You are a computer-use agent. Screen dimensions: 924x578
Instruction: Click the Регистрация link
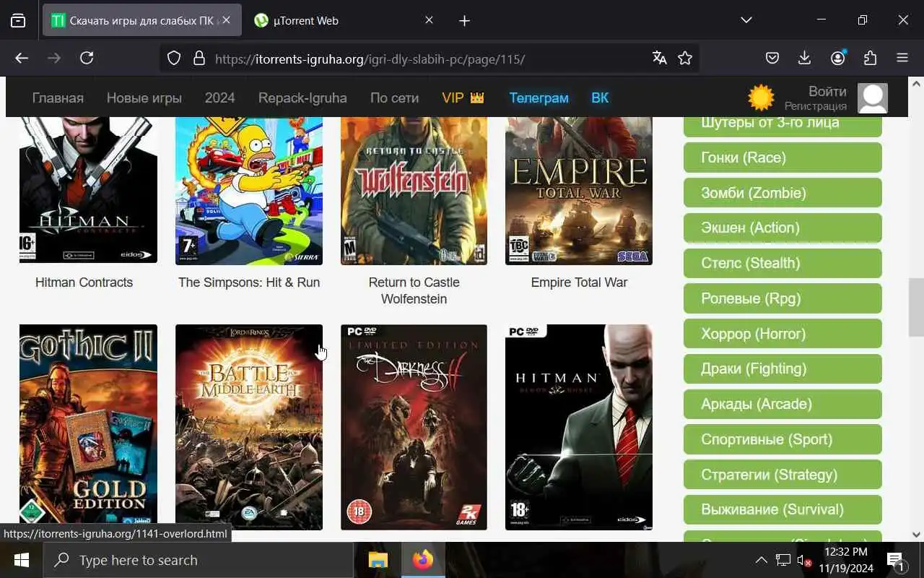coord(816,106)
